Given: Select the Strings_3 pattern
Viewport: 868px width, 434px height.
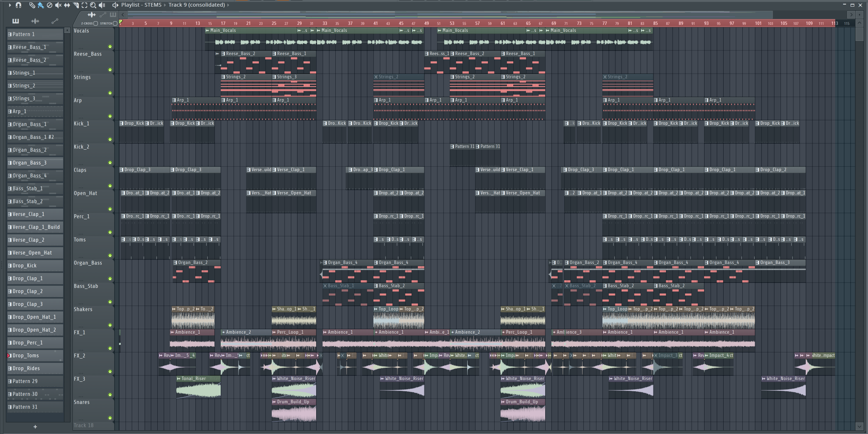Looking at the screenshot, I should click(35, 99).
